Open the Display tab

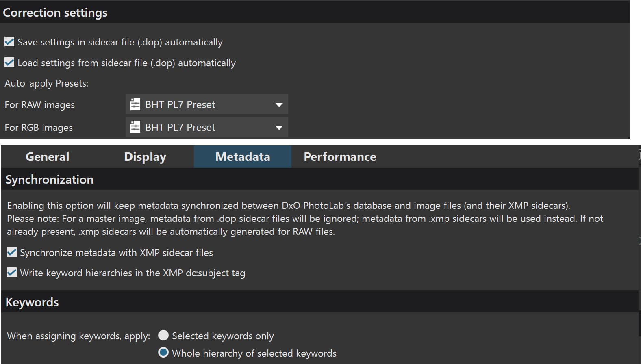[x=145, y=157]
